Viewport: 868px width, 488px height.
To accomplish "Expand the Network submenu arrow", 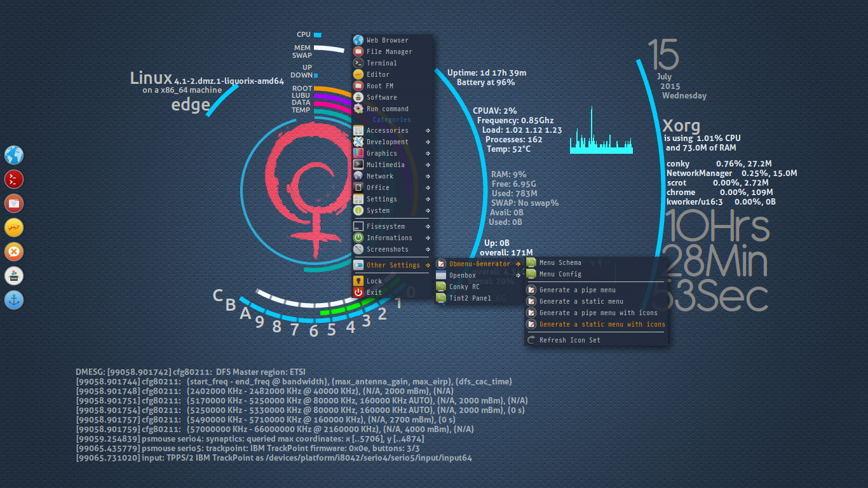I will click(428, 177).
